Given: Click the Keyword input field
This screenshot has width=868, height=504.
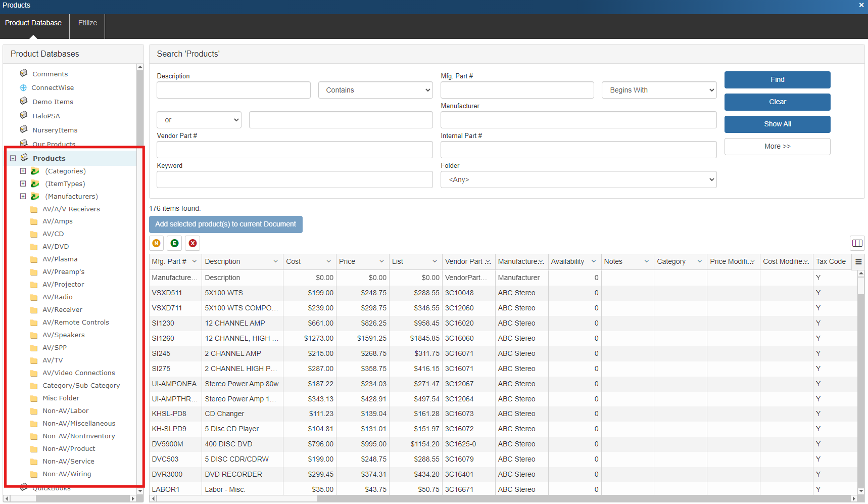Looking at the screenshot, I should [295, 179].
